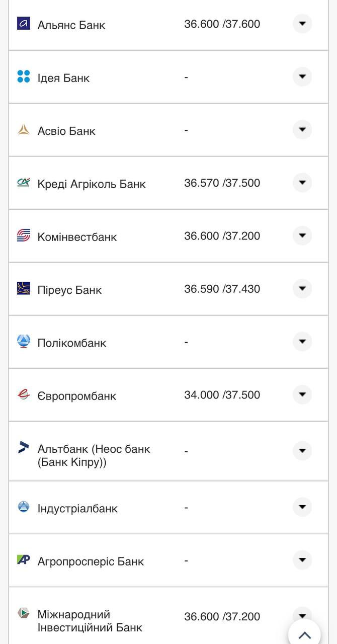
Task: Click the Європромбанк logo icon
Action: [x=24, y=394]
